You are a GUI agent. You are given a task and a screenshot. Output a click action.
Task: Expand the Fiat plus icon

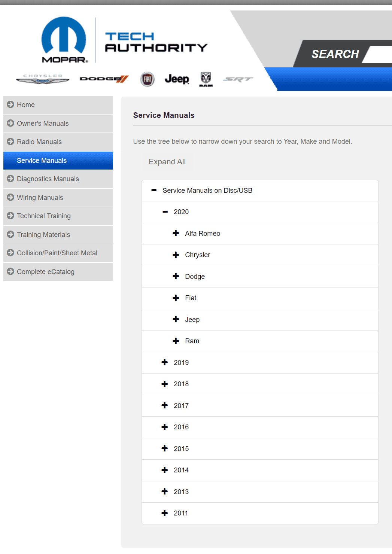tap(176, 298)
